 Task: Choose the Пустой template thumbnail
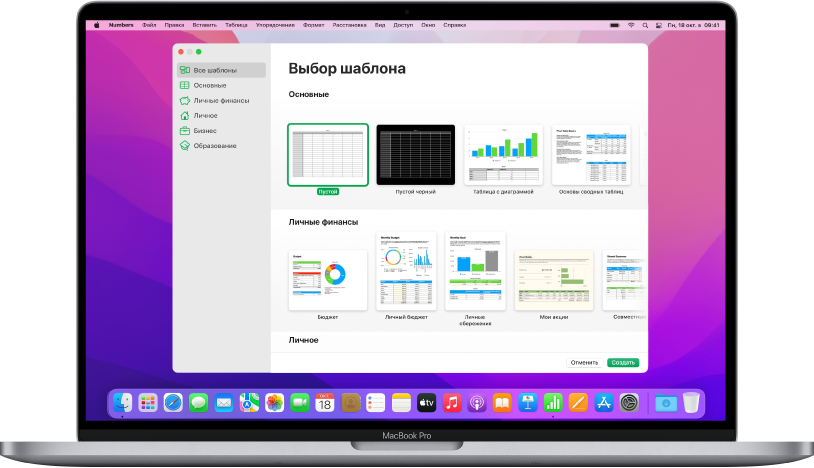328,155
